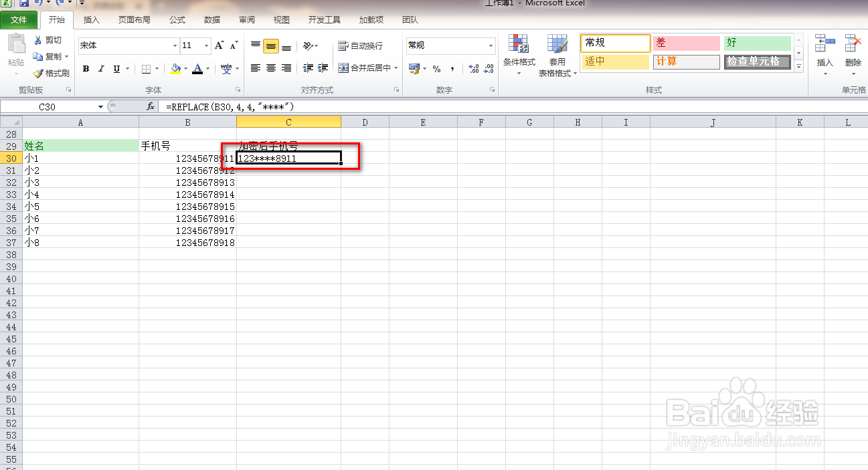Toggle italic formatting
868x470 pixels.
pos(101,68)
